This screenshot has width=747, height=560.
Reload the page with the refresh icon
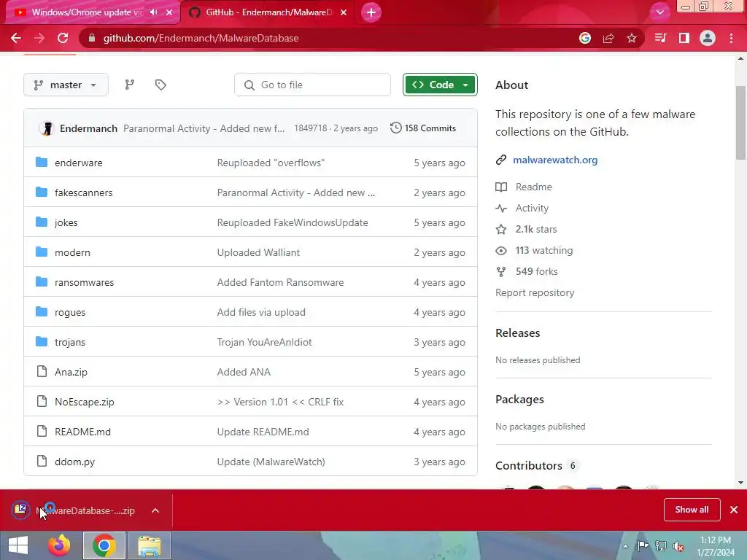pyautogui.click(x=63, y=38)
